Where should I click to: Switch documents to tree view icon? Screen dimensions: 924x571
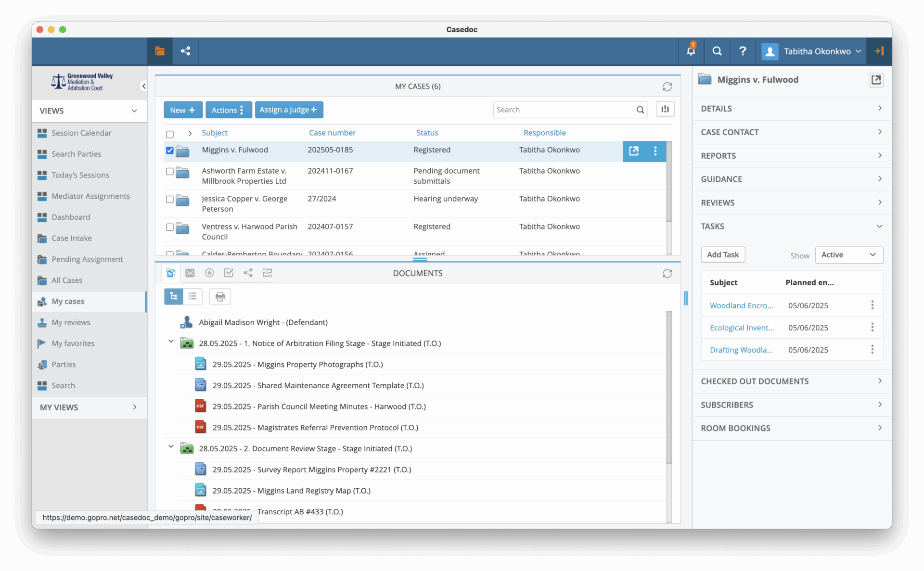pos(174,296)
